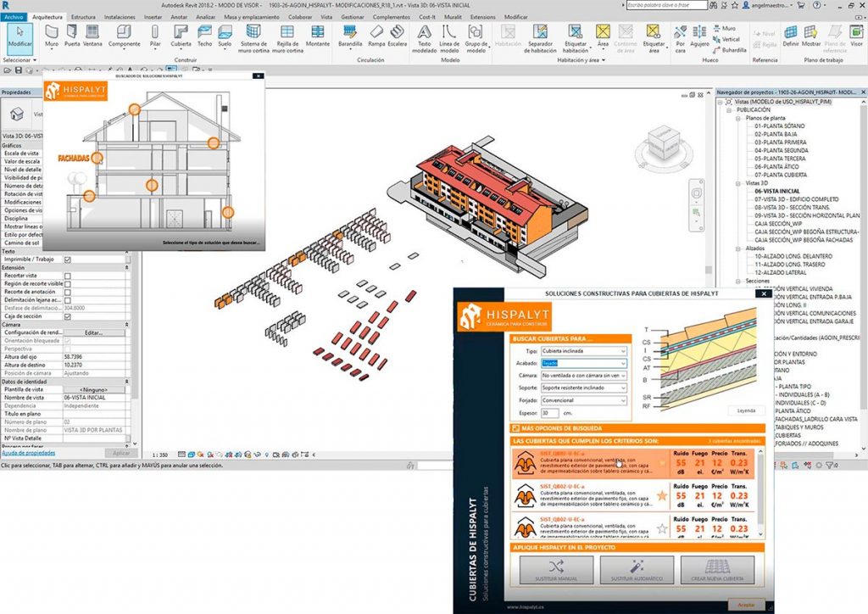Select the Escalera stair tool

397,36
